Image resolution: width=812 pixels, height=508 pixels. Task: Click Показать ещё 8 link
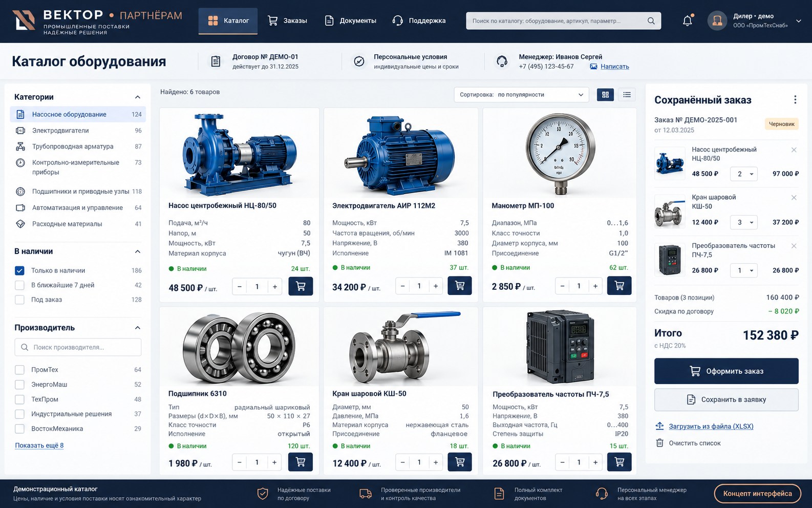(x=39, y=446)
